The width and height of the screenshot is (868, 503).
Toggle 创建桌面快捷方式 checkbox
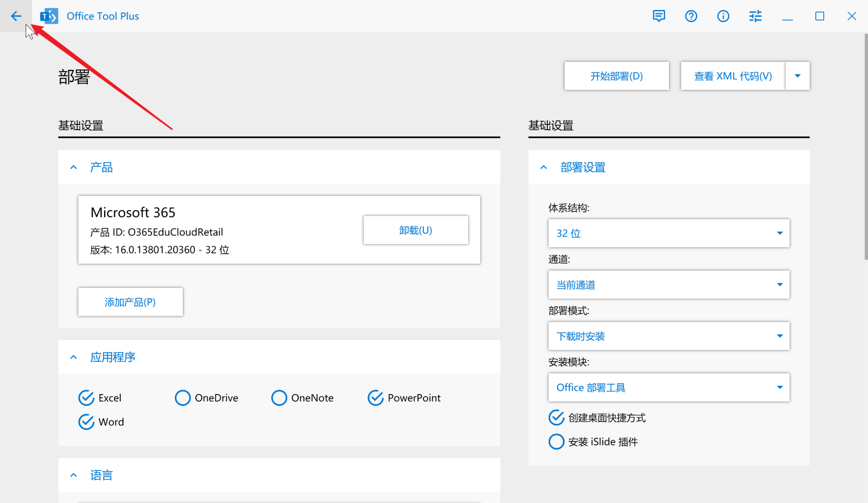point(556,418)
